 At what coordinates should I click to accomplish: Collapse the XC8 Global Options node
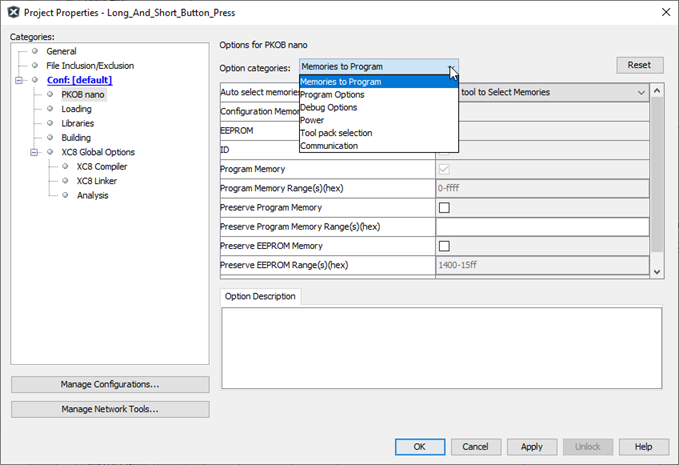(35, 152)
